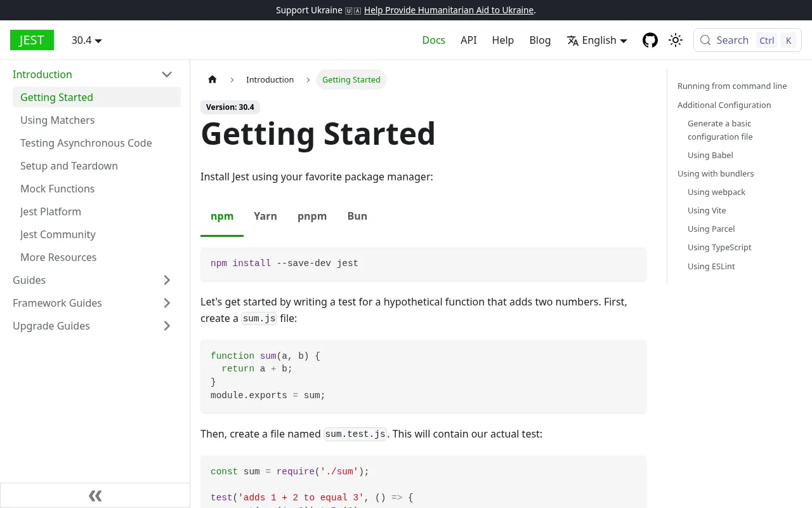Click Guides sidebar label

[x=29, y=280]
